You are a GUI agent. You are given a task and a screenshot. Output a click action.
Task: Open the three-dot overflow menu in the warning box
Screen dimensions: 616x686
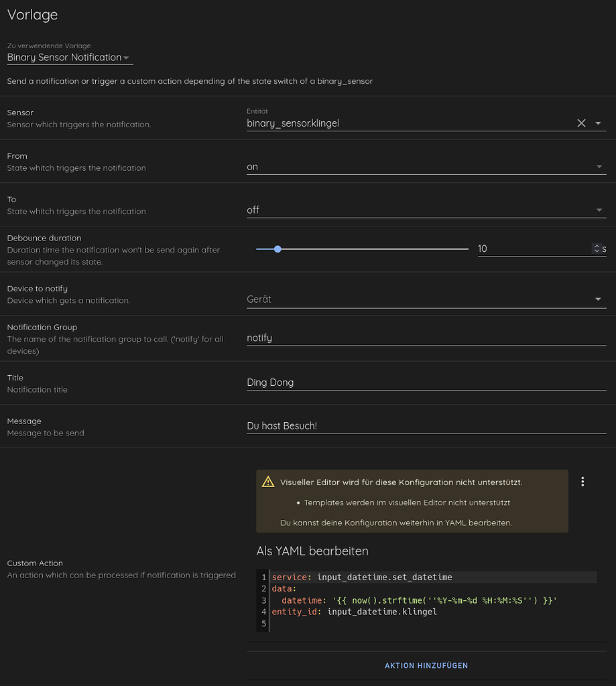pos(582,482)
